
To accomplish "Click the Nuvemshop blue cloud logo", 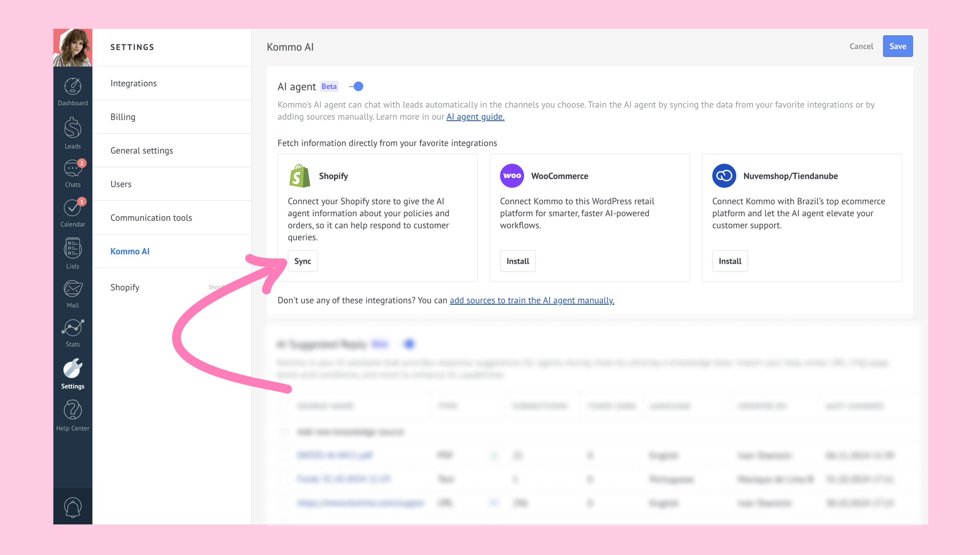I will [x=724, y=176].
